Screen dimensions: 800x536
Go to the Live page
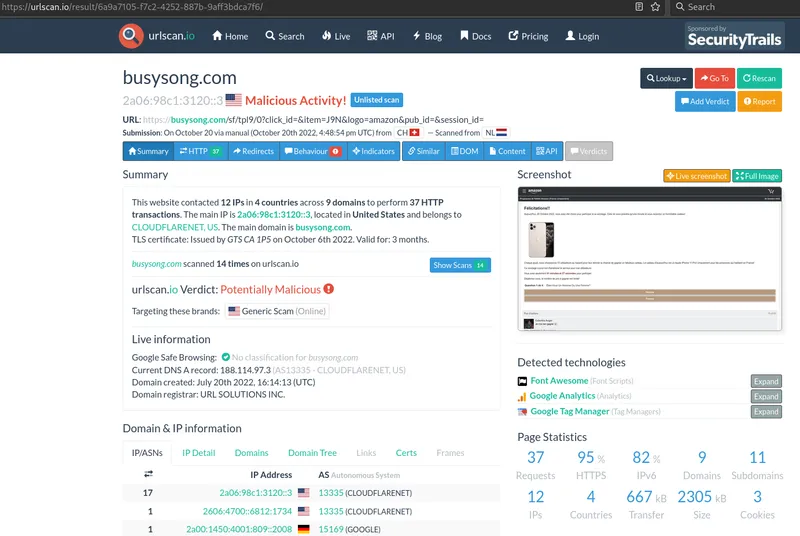coord(336,36)
